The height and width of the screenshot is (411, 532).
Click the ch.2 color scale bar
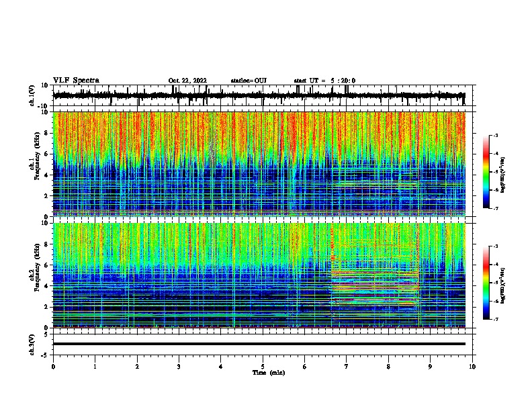coord(486,283)
